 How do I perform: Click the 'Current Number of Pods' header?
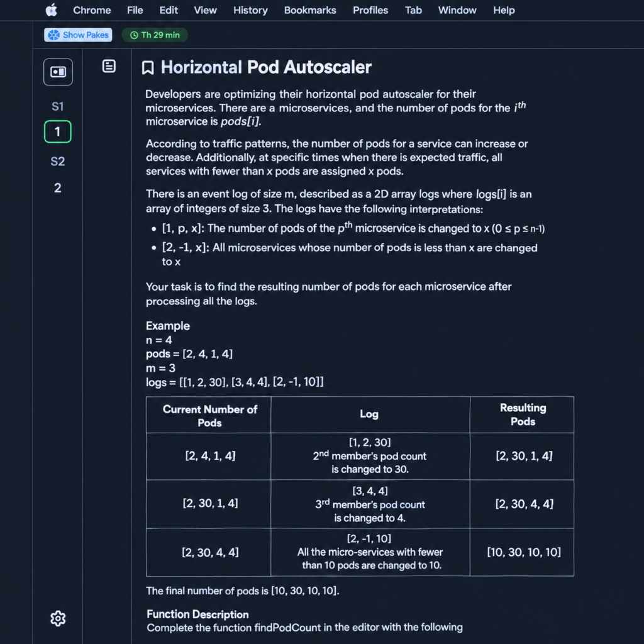tap(210, 416)
